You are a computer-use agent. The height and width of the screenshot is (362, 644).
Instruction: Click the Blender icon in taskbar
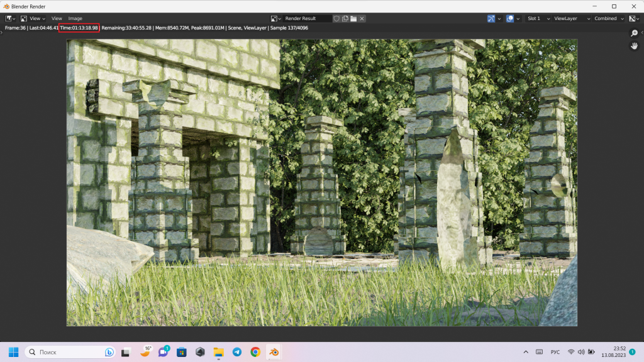(x=274, y=352)
